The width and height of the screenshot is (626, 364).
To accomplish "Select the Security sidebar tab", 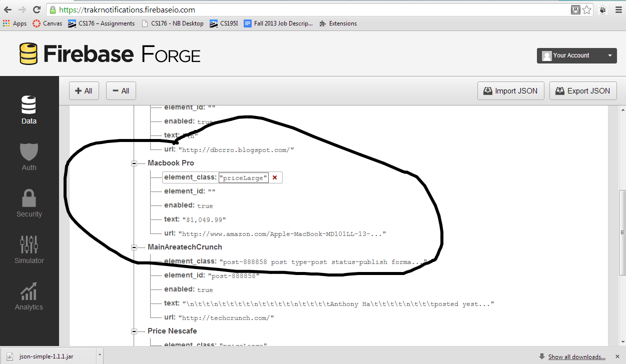I will coord(29,202).
